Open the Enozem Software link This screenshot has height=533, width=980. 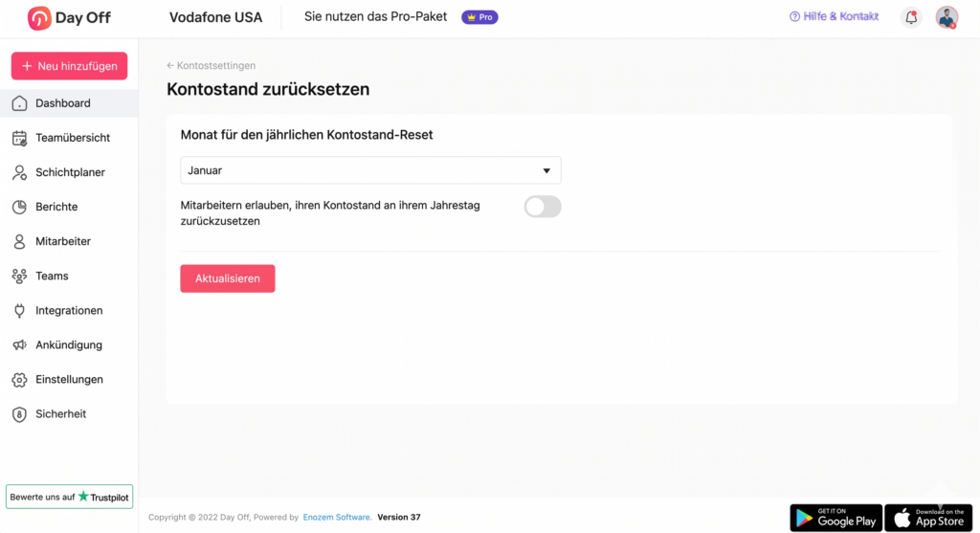pos(337,517)
